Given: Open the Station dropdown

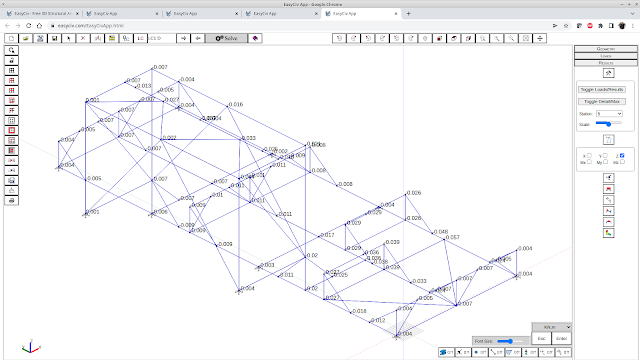Looking at the screenshot, I should click(609, 114).
